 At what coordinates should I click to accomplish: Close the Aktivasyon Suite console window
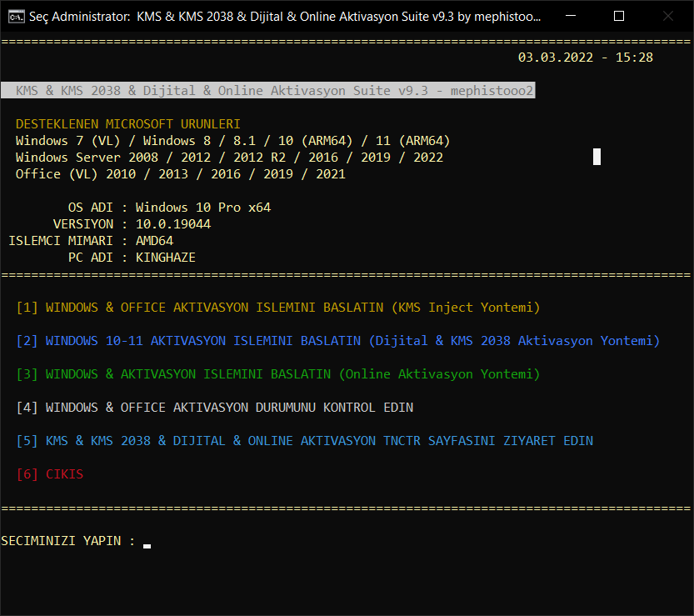(x=667, y=16)
